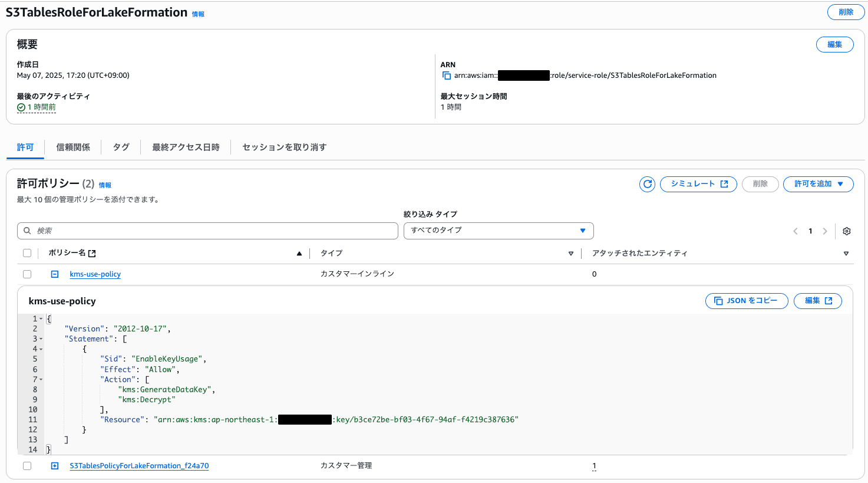Screen dimensions: 868x483
Task: Copy the role ARN with the copy icon
Action: [x=447, y=75]
